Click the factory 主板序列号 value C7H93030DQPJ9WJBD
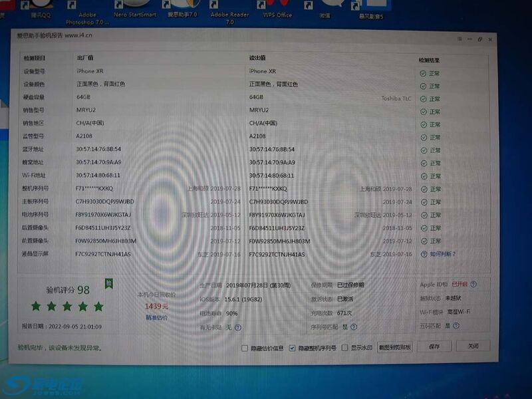Viewport: 532px width, 399px height. click(x=105, y=201)
